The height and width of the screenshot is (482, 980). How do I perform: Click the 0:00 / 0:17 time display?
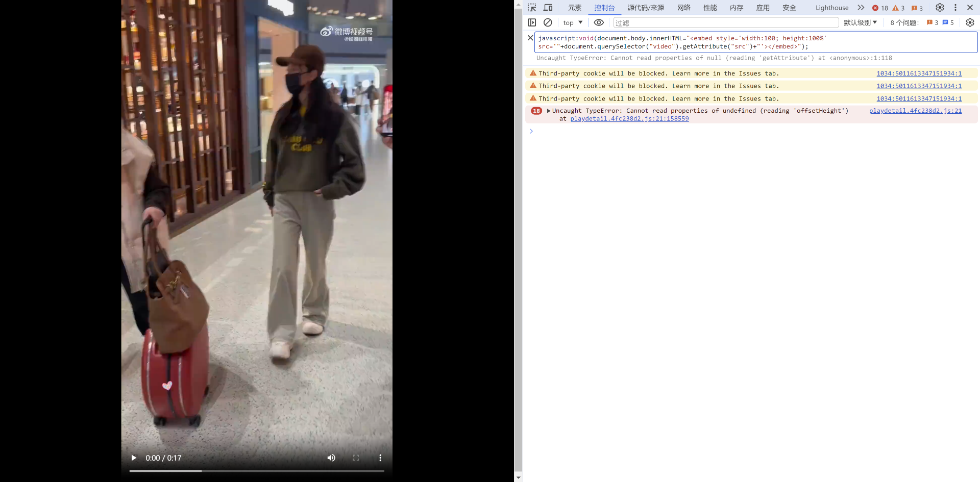click(163, 458)
